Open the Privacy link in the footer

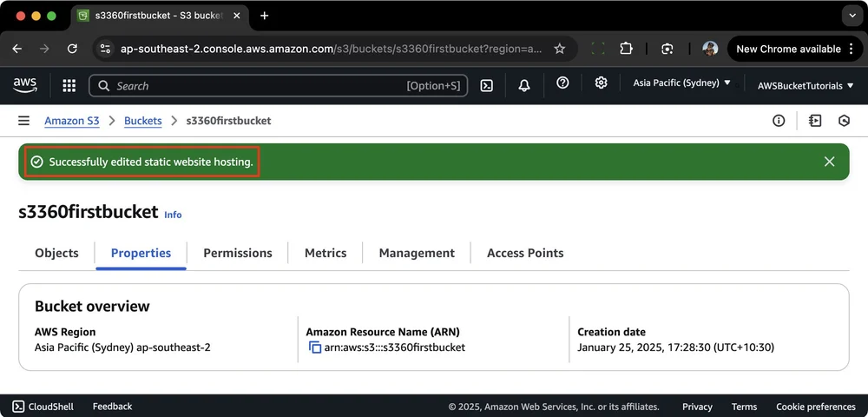coord(697,407)
